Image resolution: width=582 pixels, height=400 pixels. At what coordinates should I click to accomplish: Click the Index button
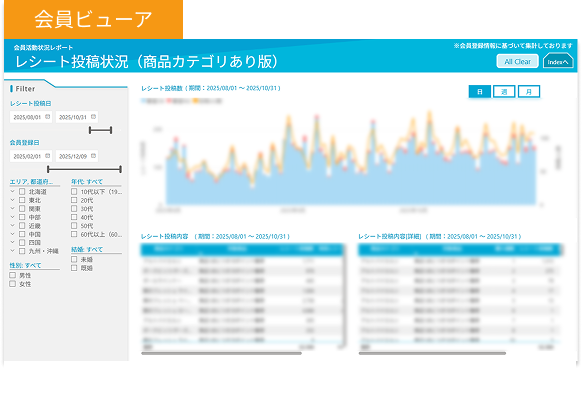[558, 61]
